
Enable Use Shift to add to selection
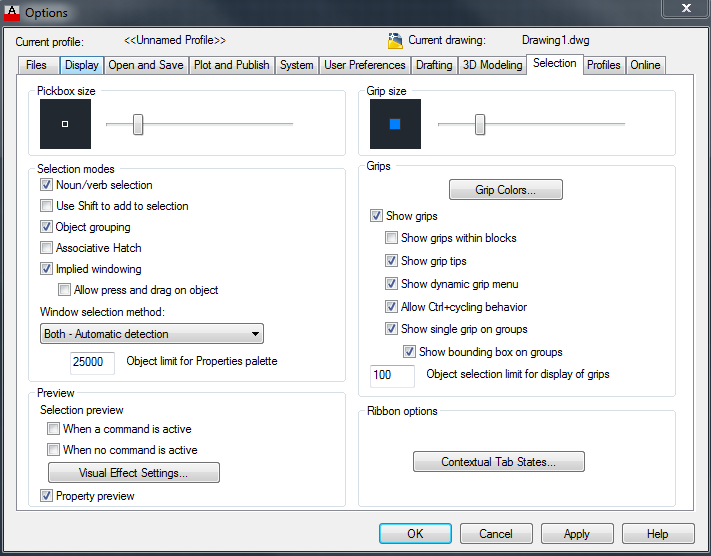[46, 205]
